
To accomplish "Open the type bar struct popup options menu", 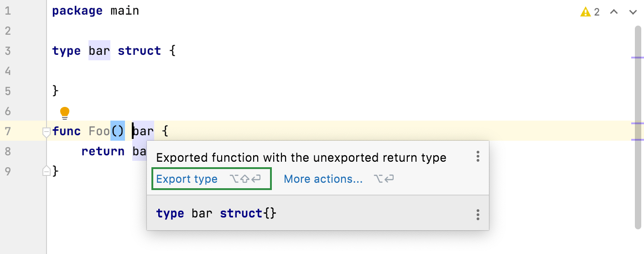I will (x=478, y=214).
